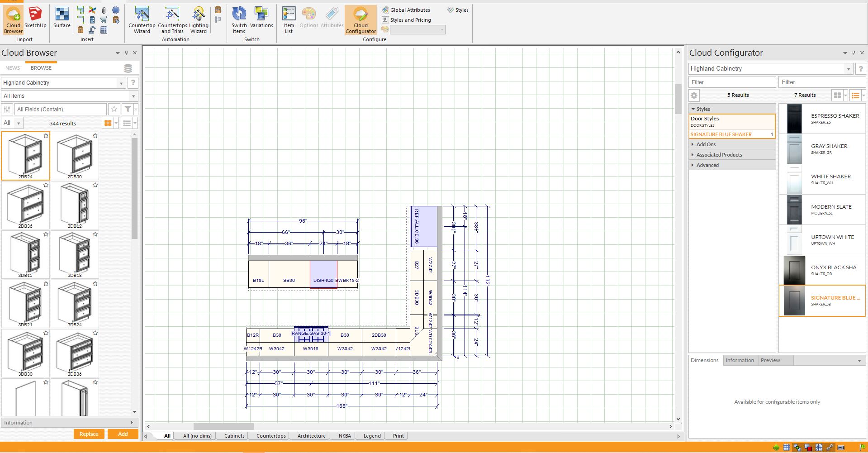Toggle favorites star filter in Cloud Browser
Viewport: 868px width, 453px height.
(x=114, y=109)
